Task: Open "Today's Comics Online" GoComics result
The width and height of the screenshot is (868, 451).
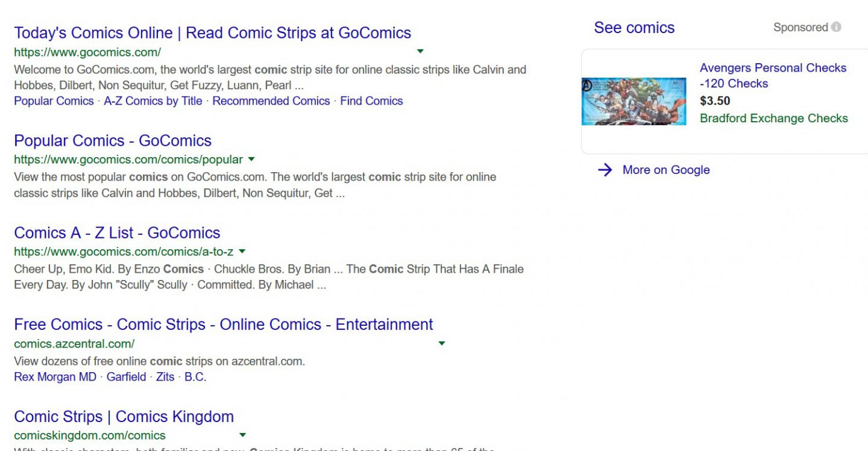Action: [212, 33]
